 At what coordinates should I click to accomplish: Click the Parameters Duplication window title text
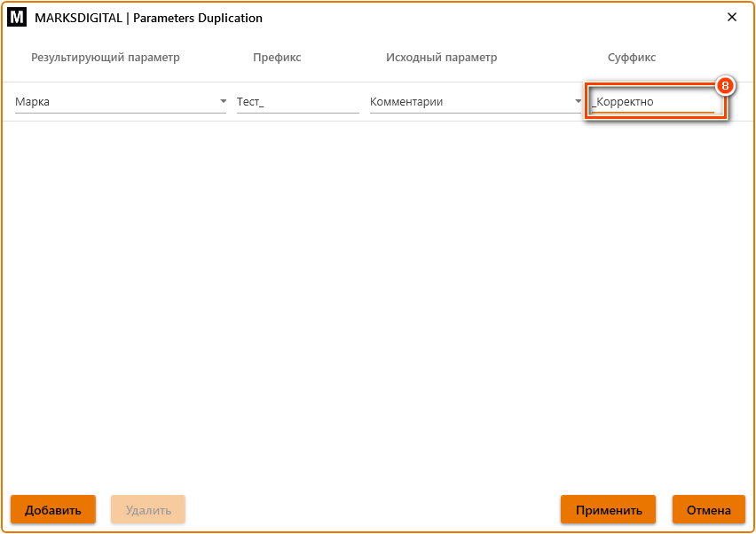pyautogui.click(x=148, y=18)
